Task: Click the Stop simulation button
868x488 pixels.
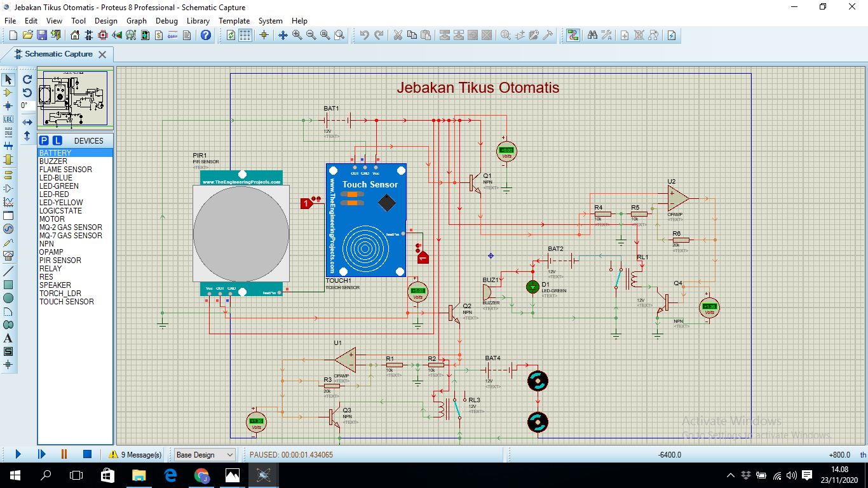Action: [x=87, y=454]
